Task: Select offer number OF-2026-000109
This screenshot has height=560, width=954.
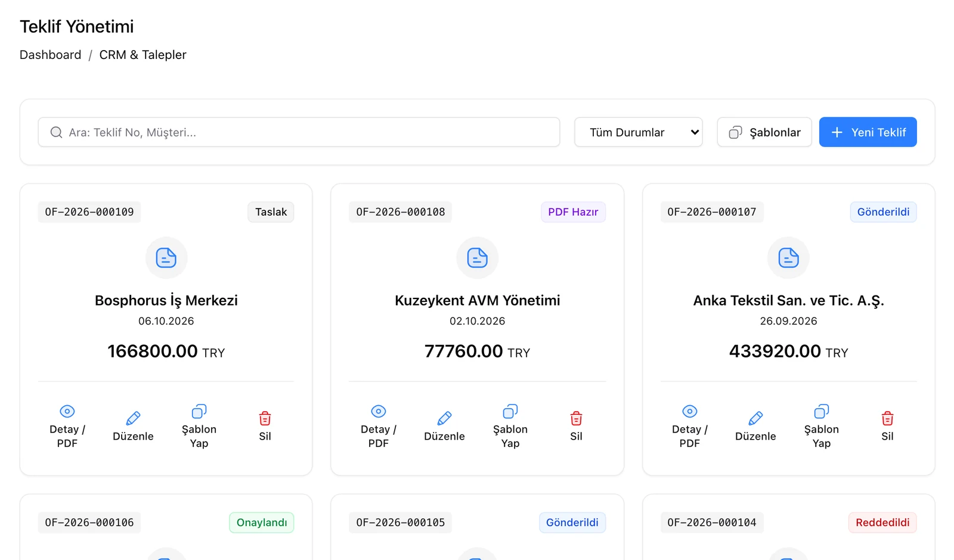Action: tap(89, 212)
